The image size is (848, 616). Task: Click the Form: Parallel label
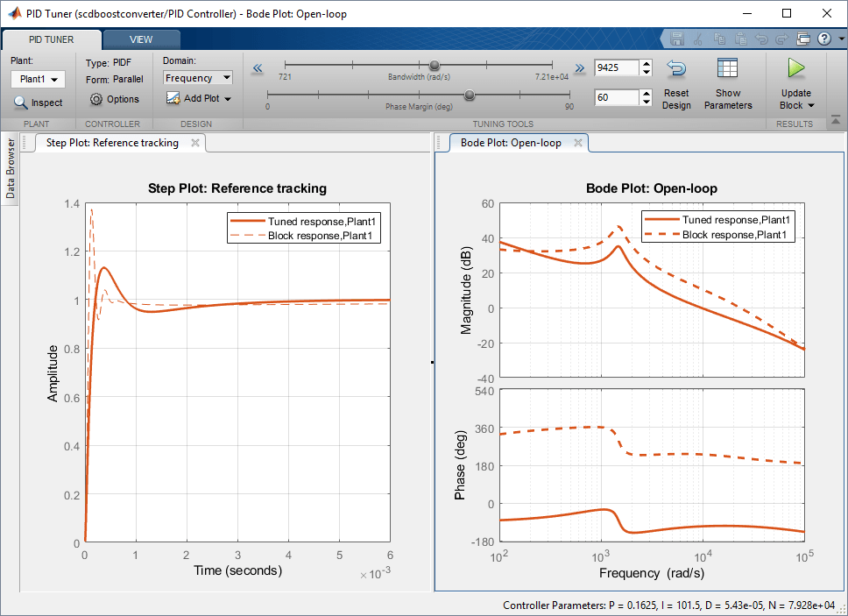coord(114,79)
